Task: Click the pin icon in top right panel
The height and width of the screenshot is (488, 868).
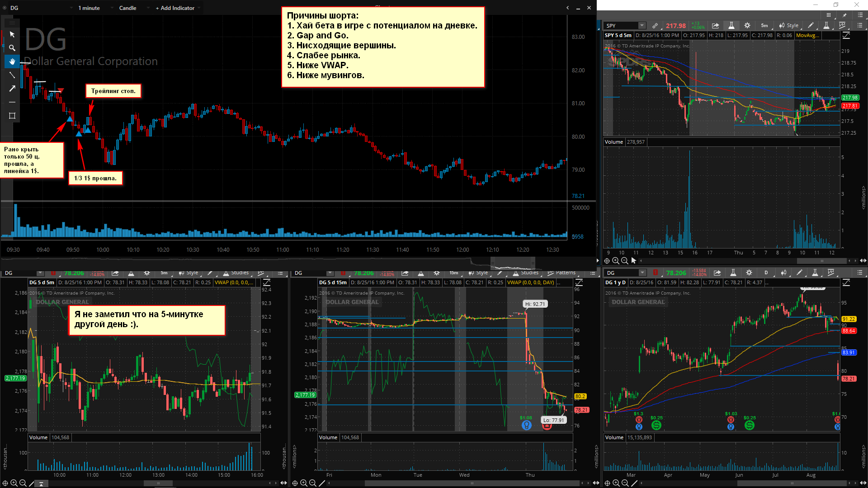Action: coord(844,15)
